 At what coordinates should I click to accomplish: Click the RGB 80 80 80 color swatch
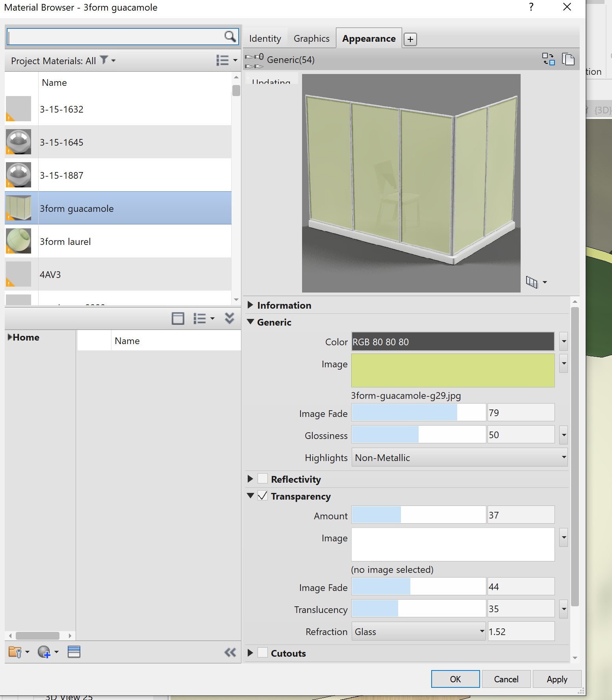coord(453,341)
